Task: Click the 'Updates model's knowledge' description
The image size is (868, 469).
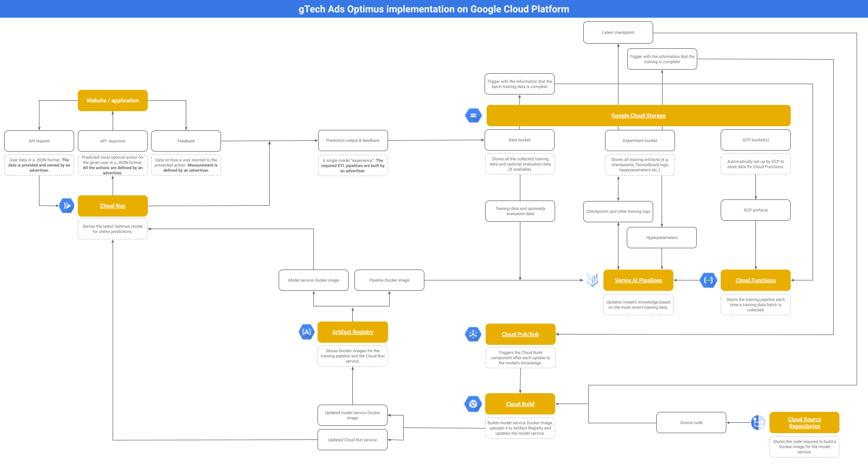Action: coord(638,305)
